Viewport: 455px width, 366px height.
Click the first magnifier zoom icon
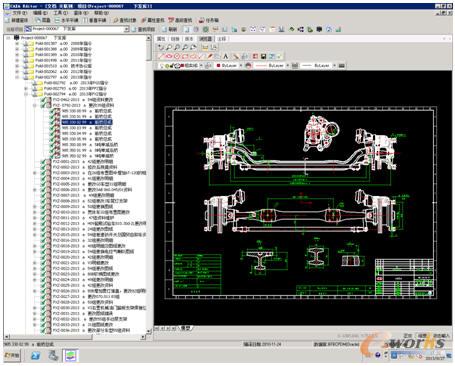[169, 47]
